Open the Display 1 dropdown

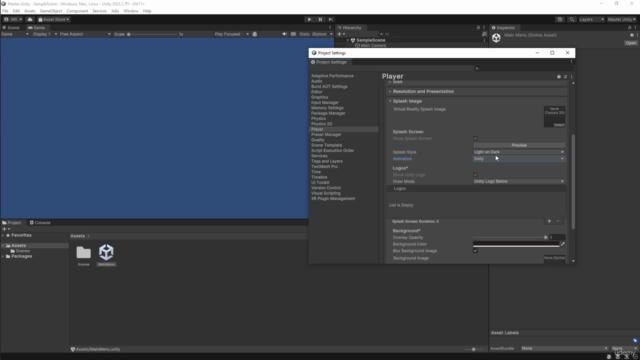(x=44, y=34)
